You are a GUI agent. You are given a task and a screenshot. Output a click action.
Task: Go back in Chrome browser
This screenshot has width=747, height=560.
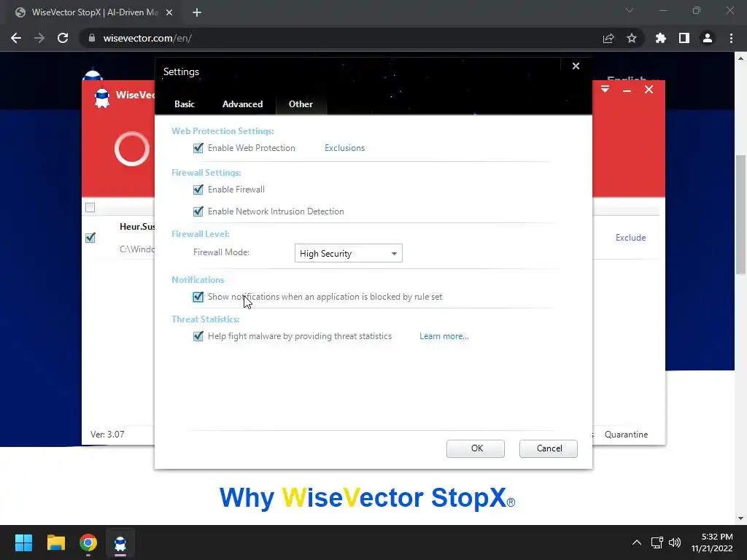click(x=16, y=38)
